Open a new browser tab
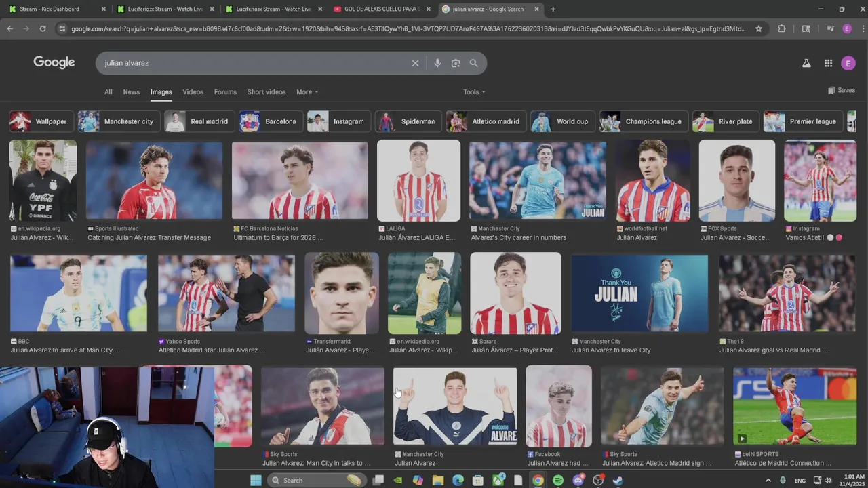Viewport: 868px width, 488px height. tap(553, 9)
